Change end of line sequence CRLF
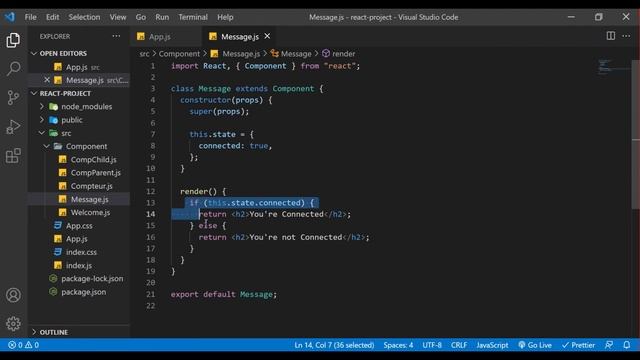The height and width of the screenshot is (360, 640). click(459, 345)
